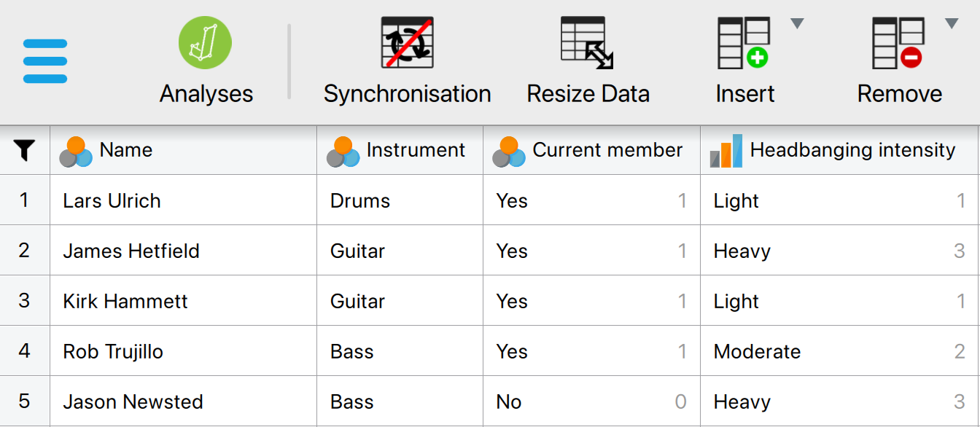980x427 pixels.
Task: Click the Insert table icon
Action: 744,42
